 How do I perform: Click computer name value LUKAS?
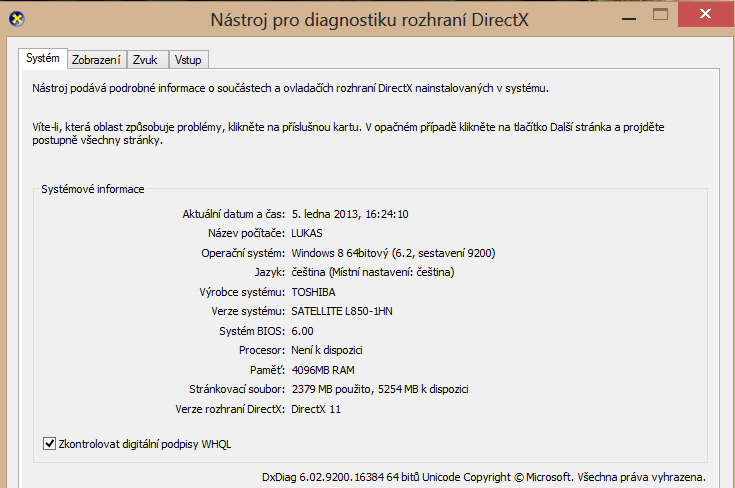click(x=307, y=233)
